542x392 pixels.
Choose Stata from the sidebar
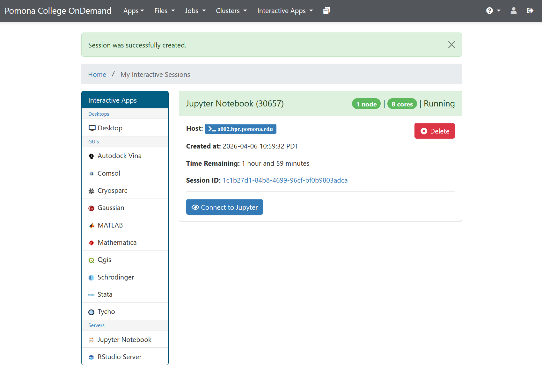[x=125, y=294]
